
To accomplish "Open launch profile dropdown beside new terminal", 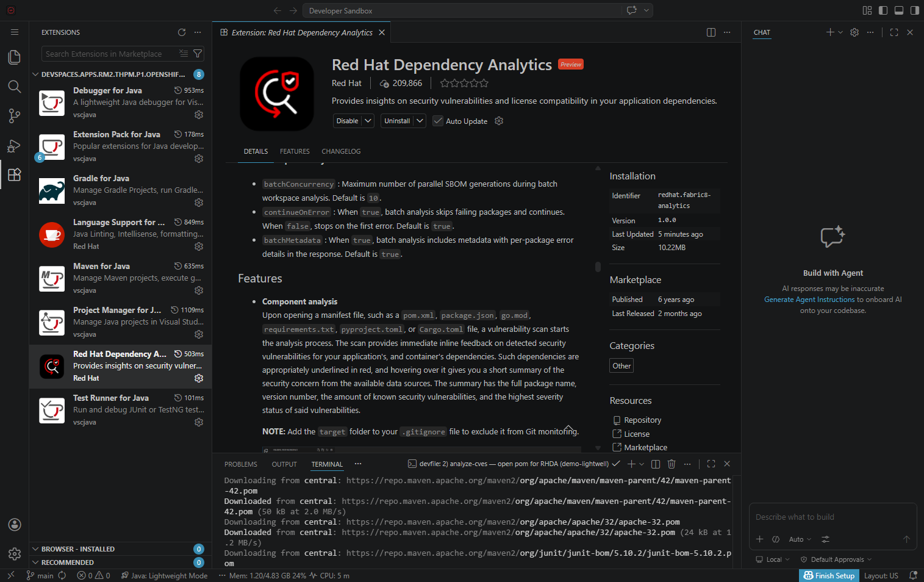I will point(642,464).
